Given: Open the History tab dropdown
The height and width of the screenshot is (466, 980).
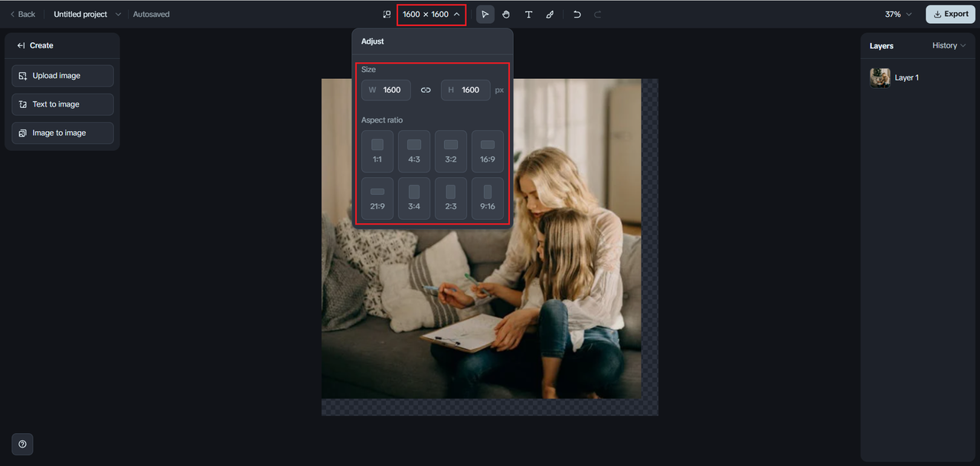Looking at the screenshot, I should click(949, 46).
